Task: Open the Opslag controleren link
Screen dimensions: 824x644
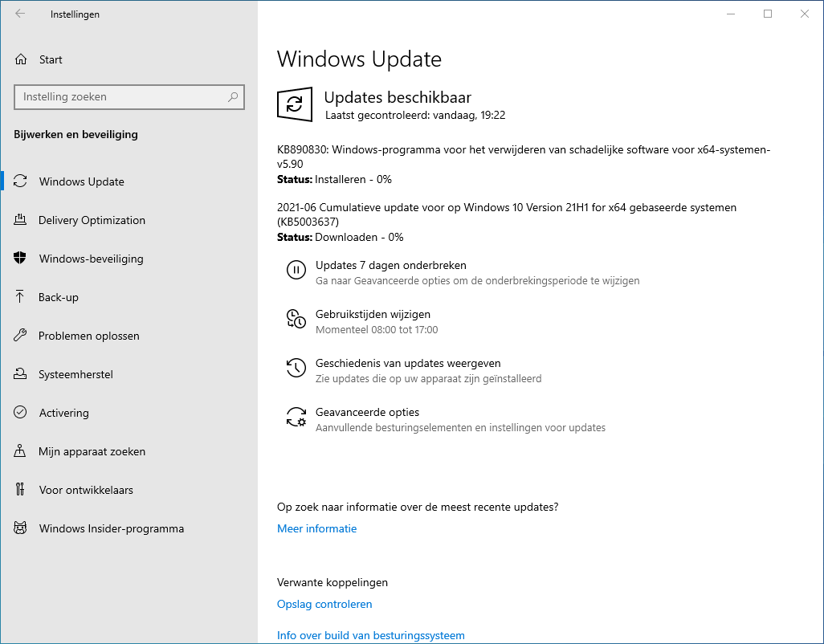Action: pos(324,604)
